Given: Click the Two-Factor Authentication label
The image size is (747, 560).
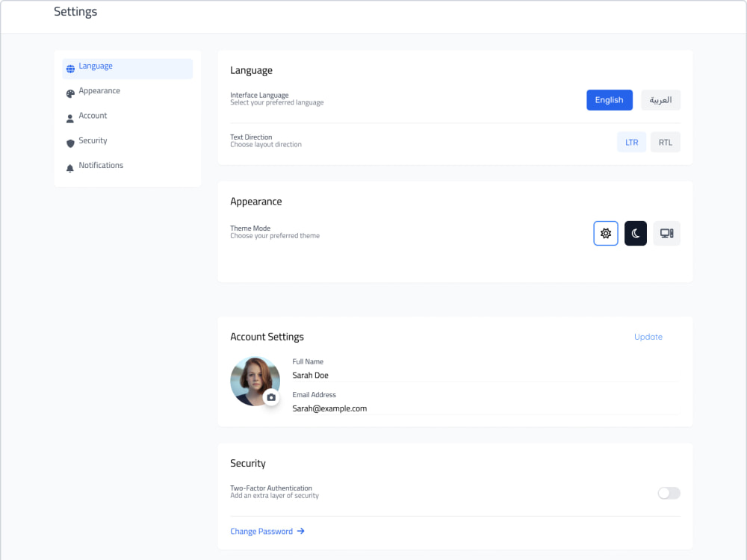Looking at the screenshot, I should coord(271,488).
